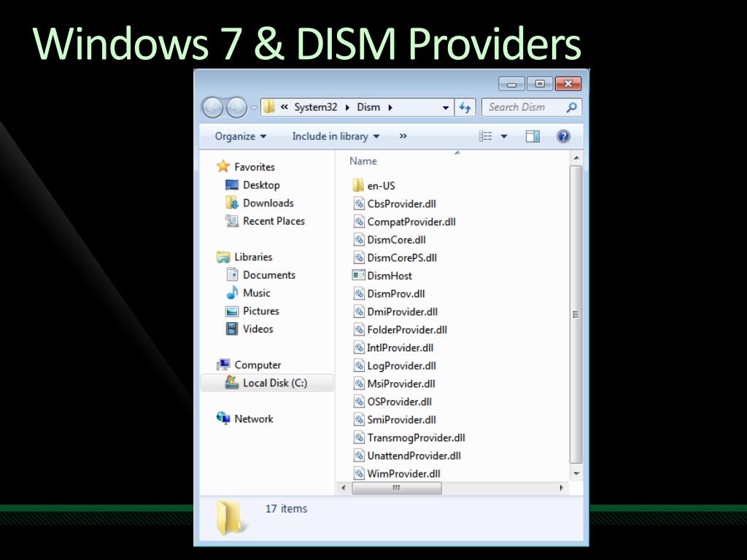The height and width of the screenshot is (560, 747).
Task: Click the horizontal scrollbar thumb
Action: click(x=396, y=488)
